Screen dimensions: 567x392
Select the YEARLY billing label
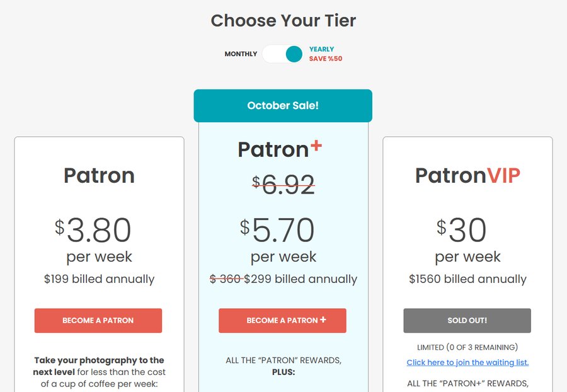tap(321, 49)
